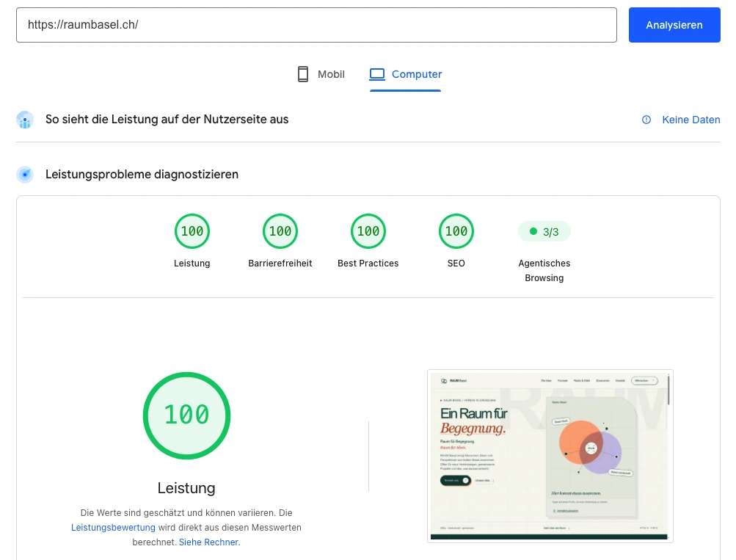The image size is (736, 560).
Task: Open the Siehe Rechner link
Action: (x=209, y=542)
